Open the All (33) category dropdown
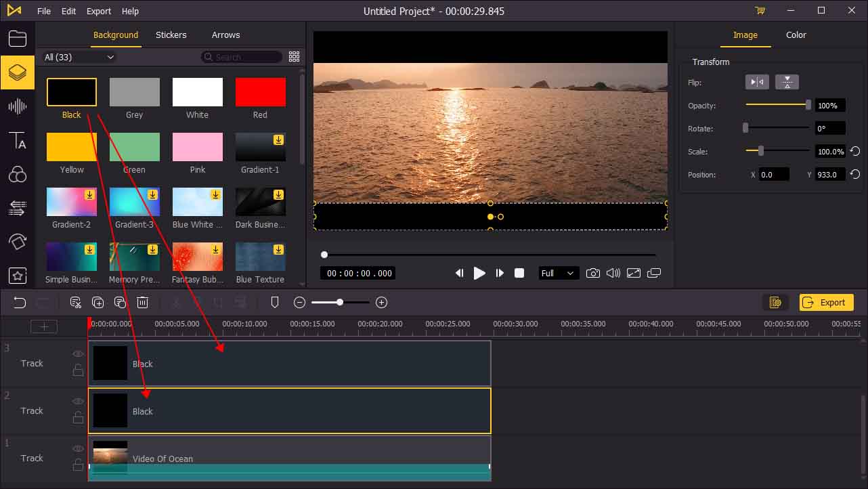The height and width of the screenshot is (489, 868). click(78, 57)
